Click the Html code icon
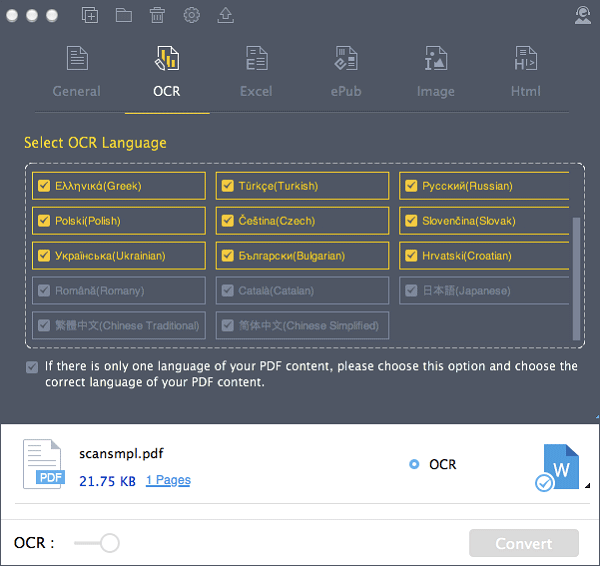600x566 pixels. pos(525,58)
